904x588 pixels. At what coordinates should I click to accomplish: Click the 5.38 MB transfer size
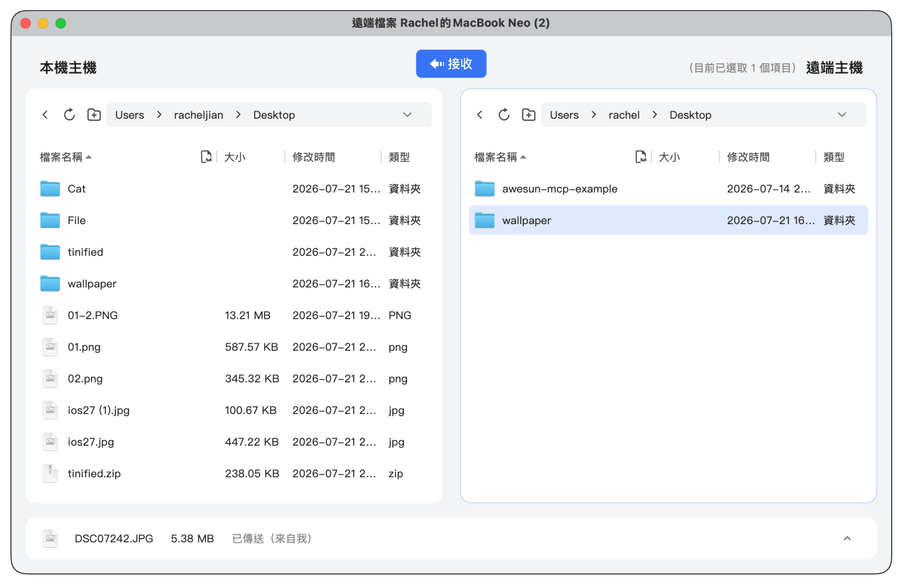[x=192, y=539]
